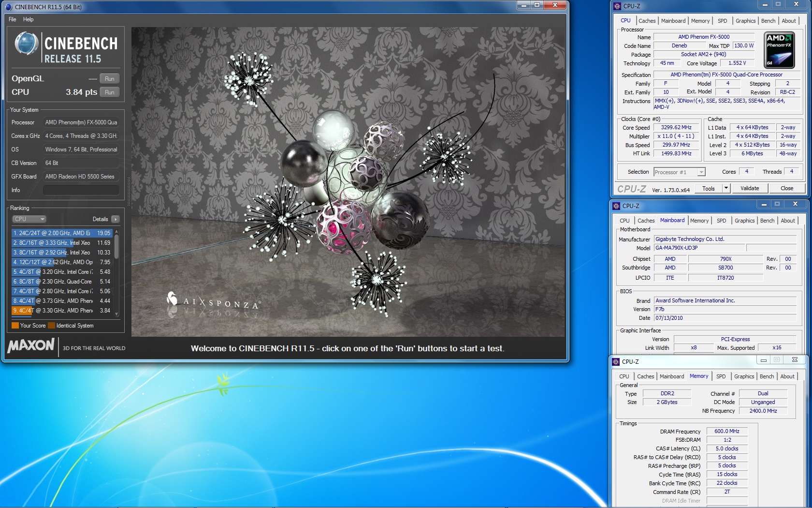
Task: Click the middle CPU-Z Mainboard window title icon
Action: (x=616, y=206)
